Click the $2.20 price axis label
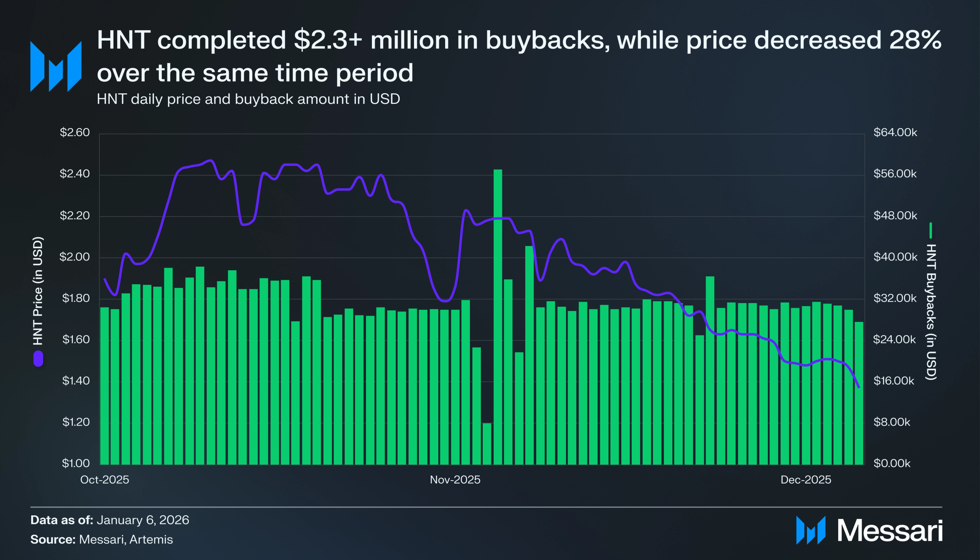Viewport: 980px width, 560px height. click(75, 215)
